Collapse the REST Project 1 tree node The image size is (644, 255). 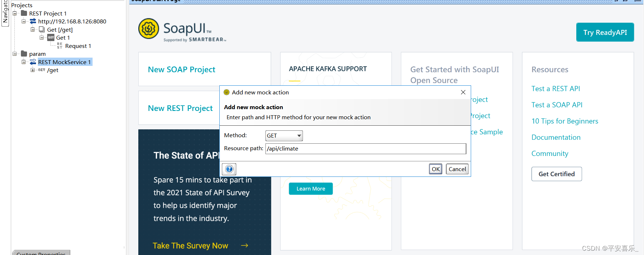point(15,13)
